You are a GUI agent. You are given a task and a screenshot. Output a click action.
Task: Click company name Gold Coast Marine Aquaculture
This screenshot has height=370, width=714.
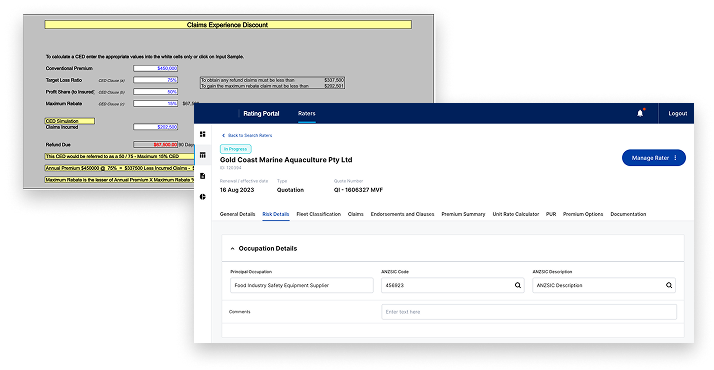point(286,160)
